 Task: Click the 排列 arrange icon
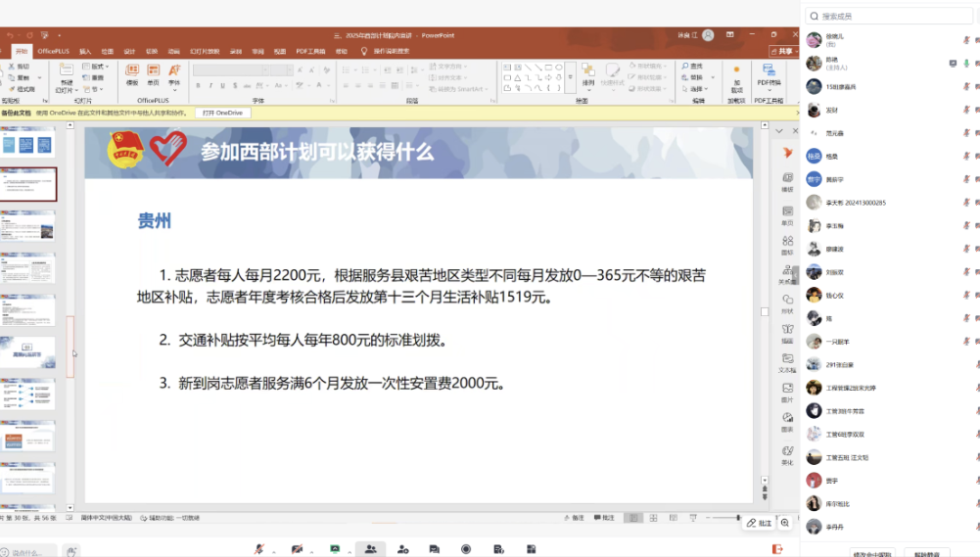(588, 74)
